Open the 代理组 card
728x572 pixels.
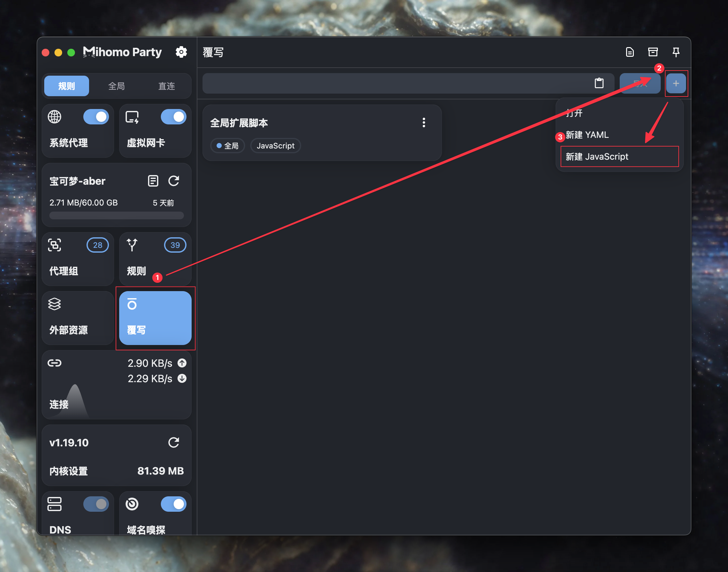(78, 258)
